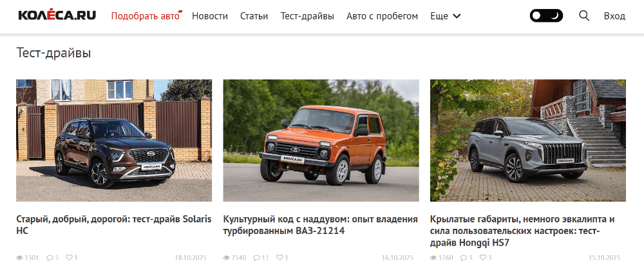Open the Solaris HC car thumbnail
This screenshot has height=272, width=644.
(114, 141)
